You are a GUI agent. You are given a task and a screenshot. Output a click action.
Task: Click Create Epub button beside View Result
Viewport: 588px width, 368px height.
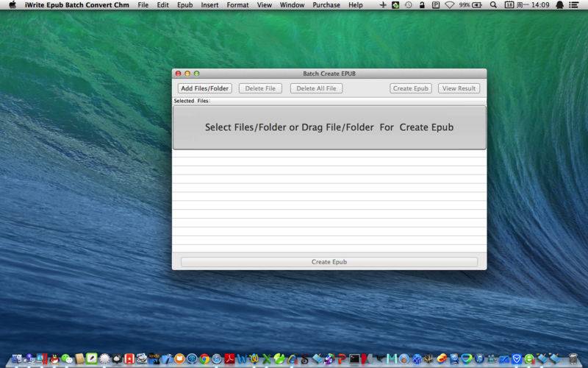click(x=411, y=88)
